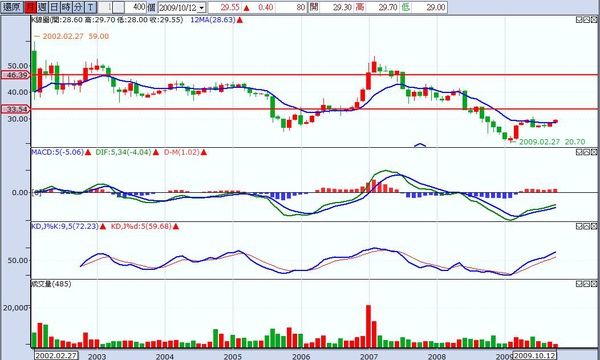The width and height of the screenshot is (600, 360).
Task: Close the volume 成交量 panel
Action: click(x=593, y=283)
